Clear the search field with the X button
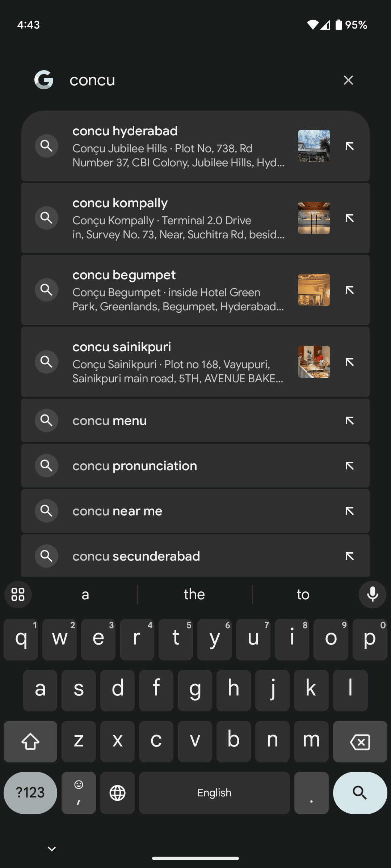 [x=348, y=80]
